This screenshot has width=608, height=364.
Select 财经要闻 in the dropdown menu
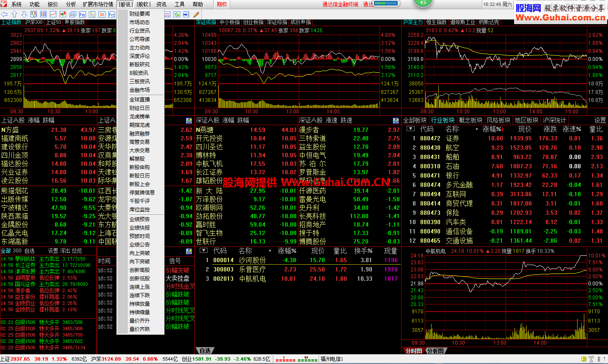(x=140, y=14)
